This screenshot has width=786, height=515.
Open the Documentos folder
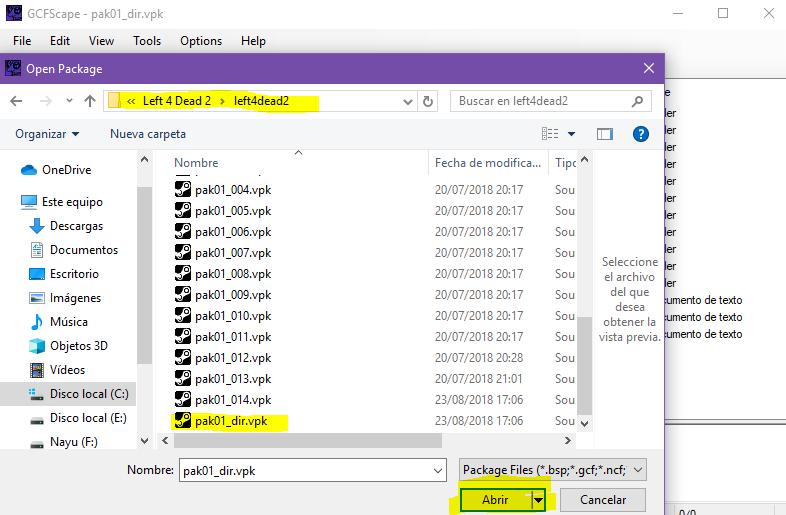point(74,250)
